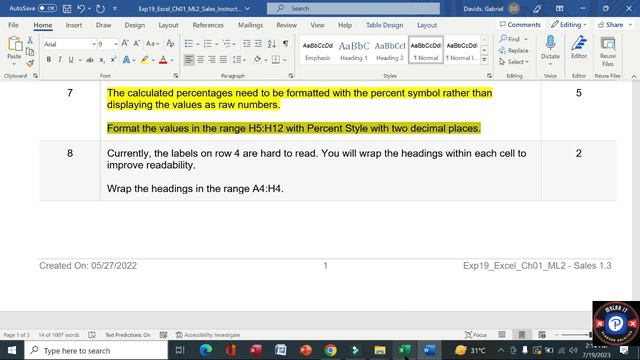Click Replace in Editing group
640x360 pixels.
[513, 50]
